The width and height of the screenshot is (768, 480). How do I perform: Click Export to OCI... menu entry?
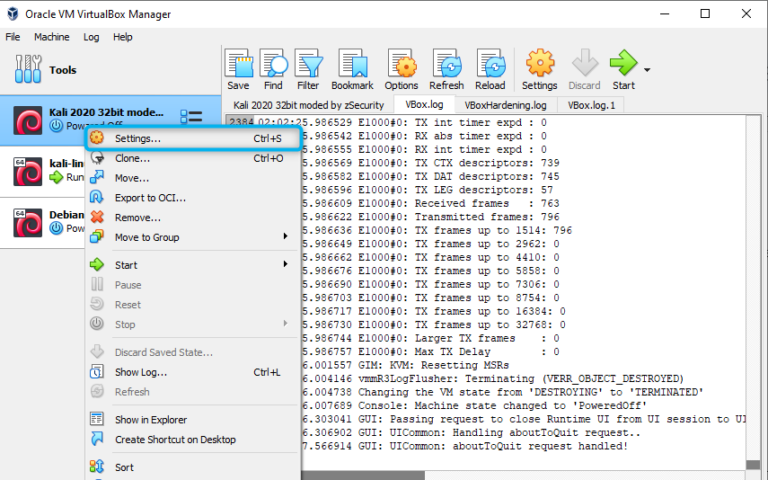click(150, 198)
